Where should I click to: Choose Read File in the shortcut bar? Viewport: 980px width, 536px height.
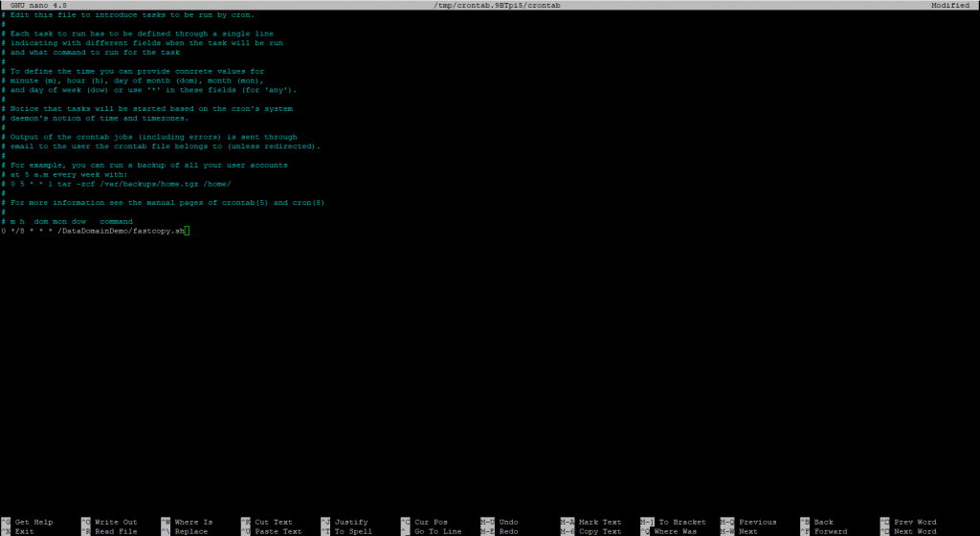(116, 531)
